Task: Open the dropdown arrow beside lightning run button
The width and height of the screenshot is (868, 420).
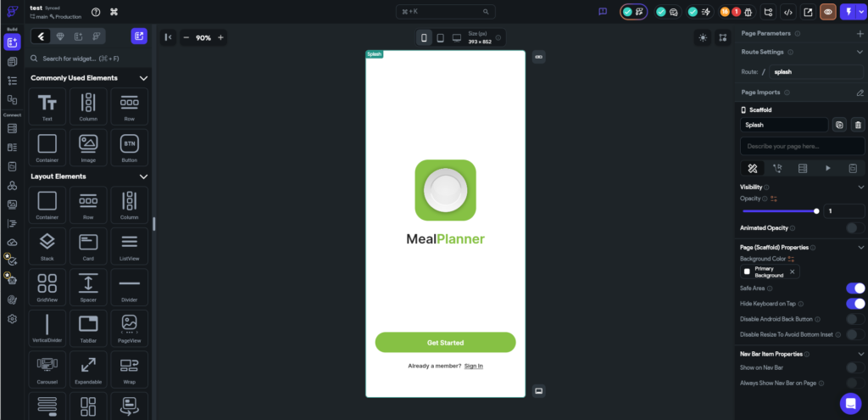Action: 861,12
